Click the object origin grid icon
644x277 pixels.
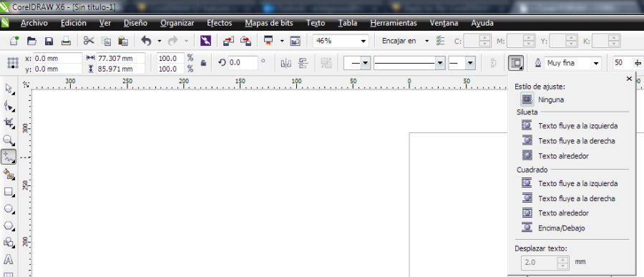[13, 63]
